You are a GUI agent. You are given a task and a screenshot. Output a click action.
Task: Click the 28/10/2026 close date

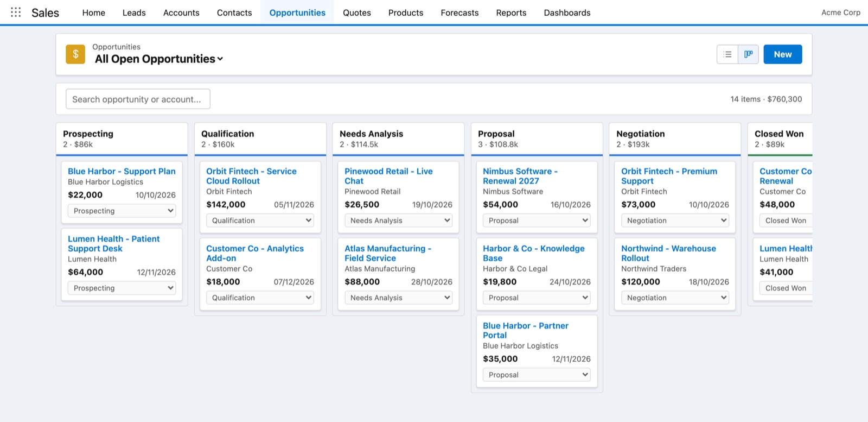(x=432, y=282)
